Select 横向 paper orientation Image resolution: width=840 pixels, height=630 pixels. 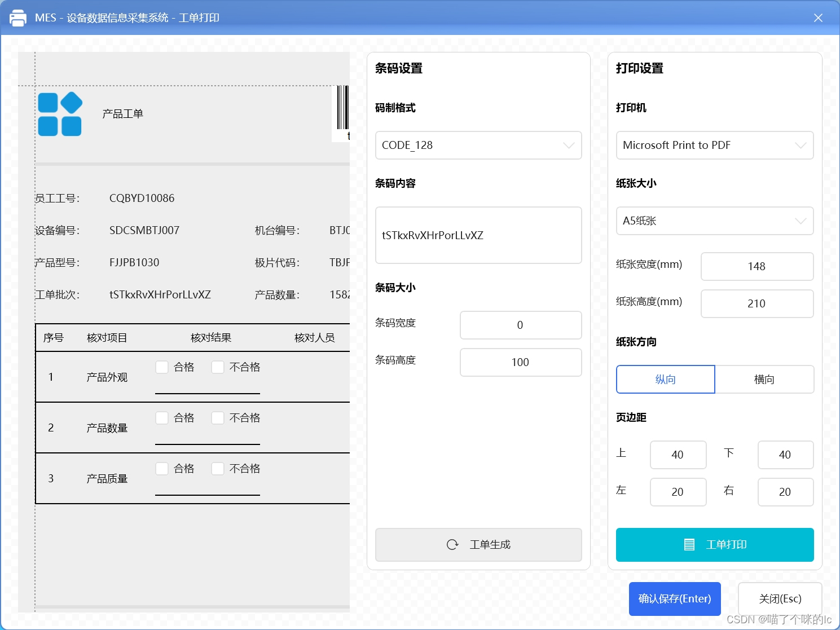(764, 380)
